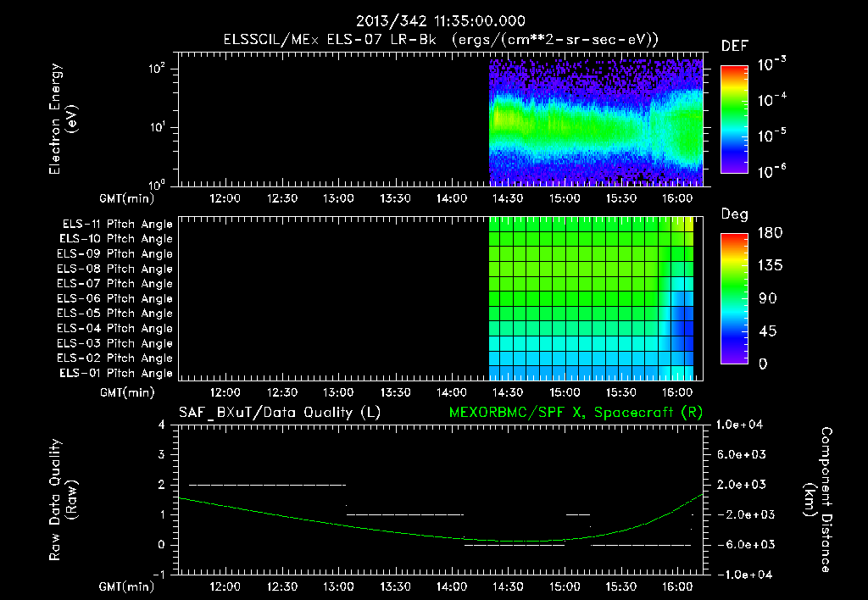Click the 10^-6 DEF scale label

point(771,171)
